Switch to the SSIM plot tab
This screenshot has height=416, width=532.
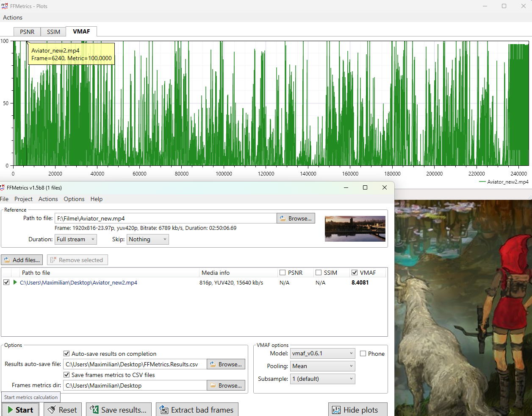pyautogui.click(x=53, y=32)
